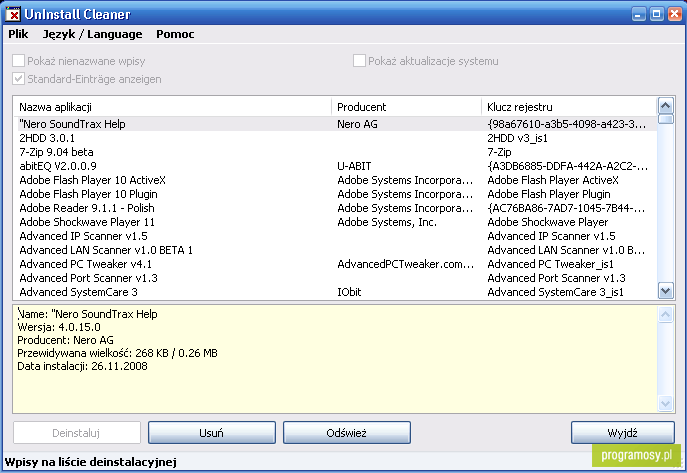This screenshot has width=687, height=473.
Task: Click the Name: "Nero SoundTrax Help detail line
Action: coord(87,314)
